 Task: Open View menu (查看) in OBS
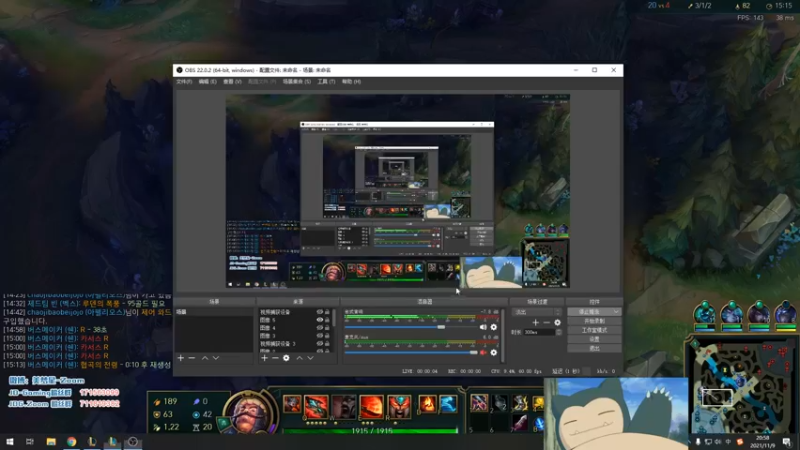tap(232, 82)
